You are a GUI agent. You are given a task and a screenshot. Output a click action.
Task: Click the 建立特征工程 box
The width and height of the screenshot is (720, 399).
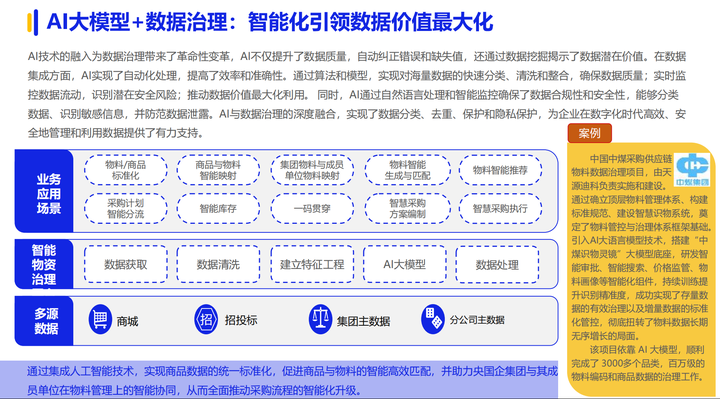tap(312, 264)
